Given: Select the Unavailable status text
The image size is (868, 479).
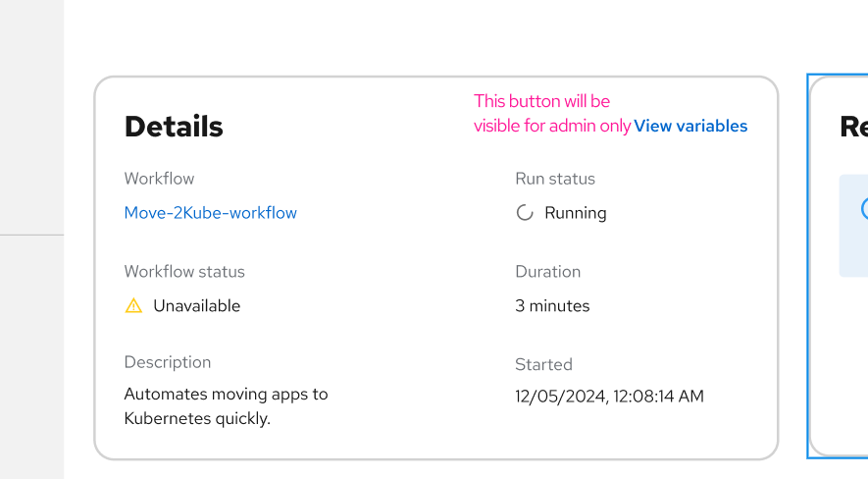Looking at the screenshot, I should click(x=196, y=306).
